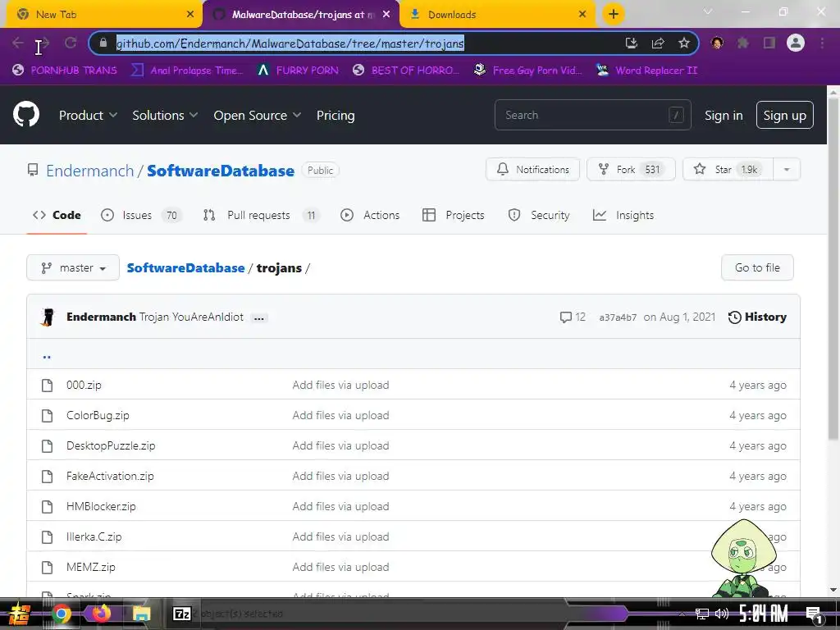Click the Sign up button

click(784, 115)
